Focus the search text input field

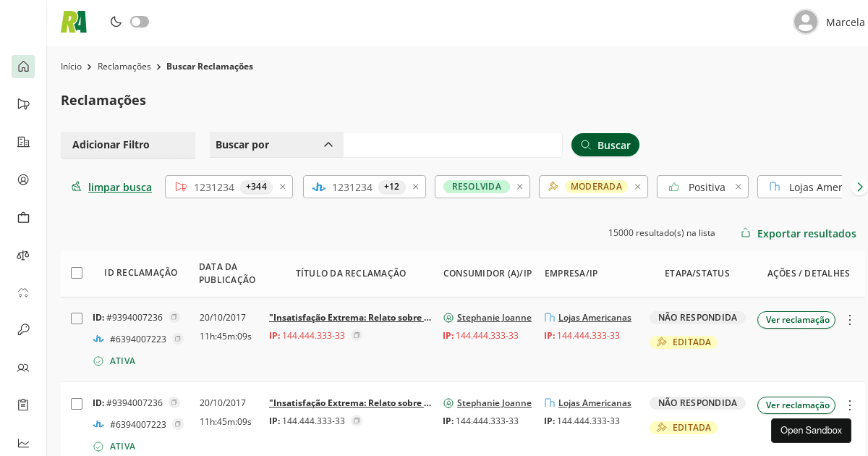[x=453, y=145]
